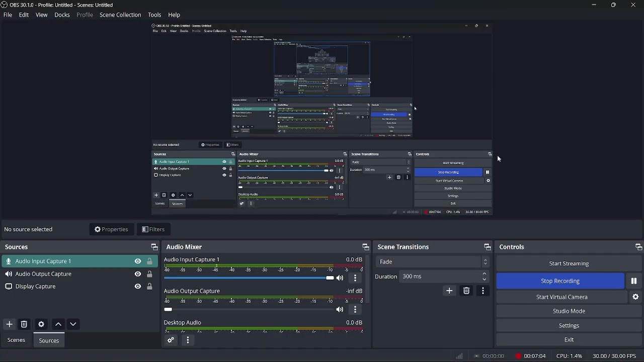Click the Audio Input Capture 1 volume slider
Image resolution: width=644 pixels, height=362 pixels.
(x=249, y=278)
